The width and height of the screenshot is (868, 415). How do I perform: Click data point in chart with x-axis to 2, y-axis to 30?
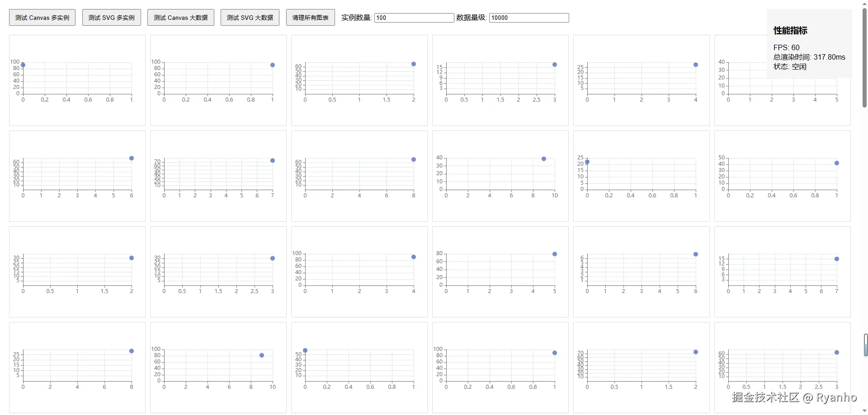(132, 258)
